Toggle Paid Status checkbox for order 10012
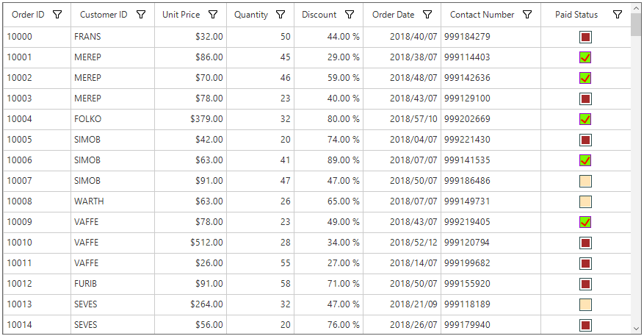The height and width of the screenshot is (336, 644). [585, 284]
